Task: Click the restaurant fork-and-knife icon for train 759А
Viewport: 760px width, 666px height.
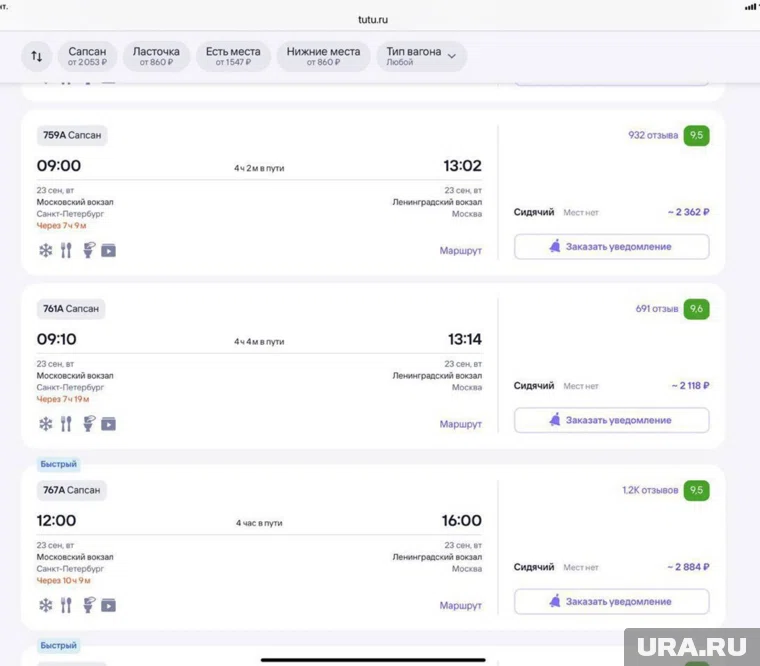Action: 66,250
